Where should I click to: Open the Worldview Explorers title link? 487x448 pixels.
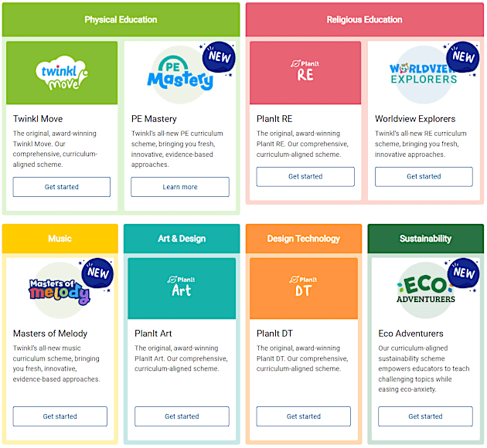tap(415, 119)
